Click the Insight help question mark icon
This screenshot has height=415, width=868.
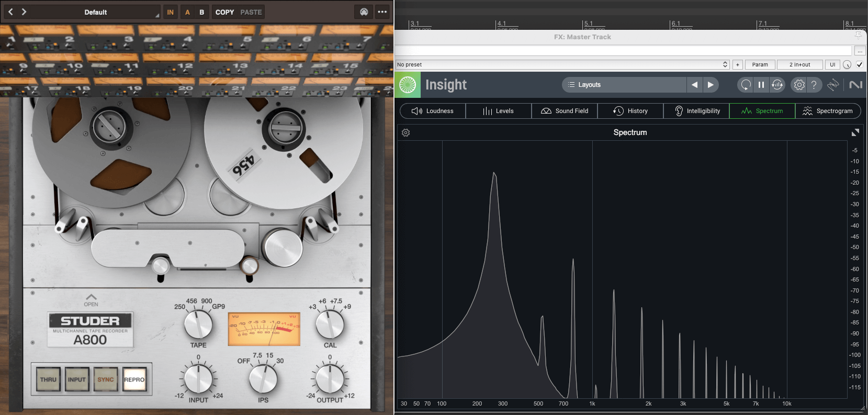pos(814,85)
